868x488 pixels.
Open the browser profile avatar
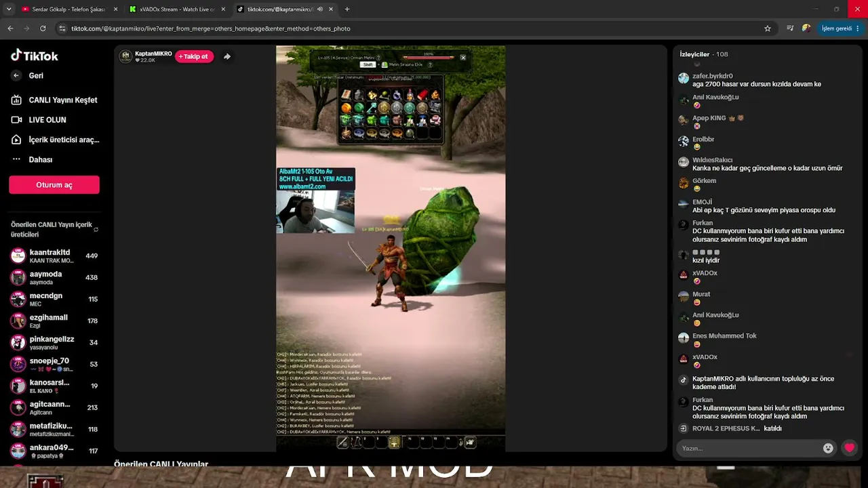[x=806, y=28]
